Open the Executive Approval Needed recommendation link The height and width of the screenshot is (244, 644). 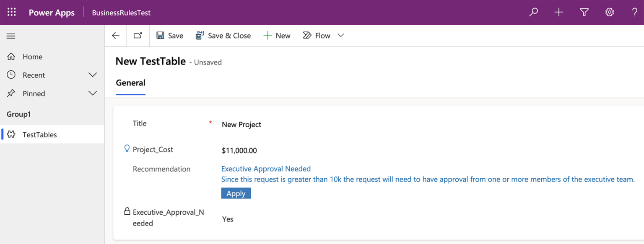coord(266,169)
